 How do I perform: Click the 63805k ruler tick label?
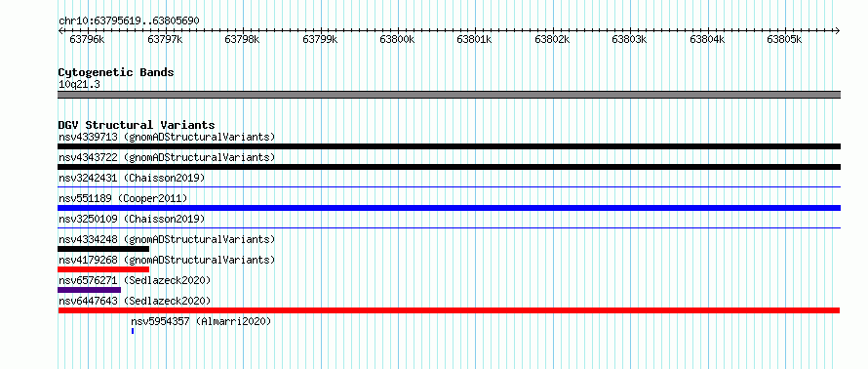[784, 39]
